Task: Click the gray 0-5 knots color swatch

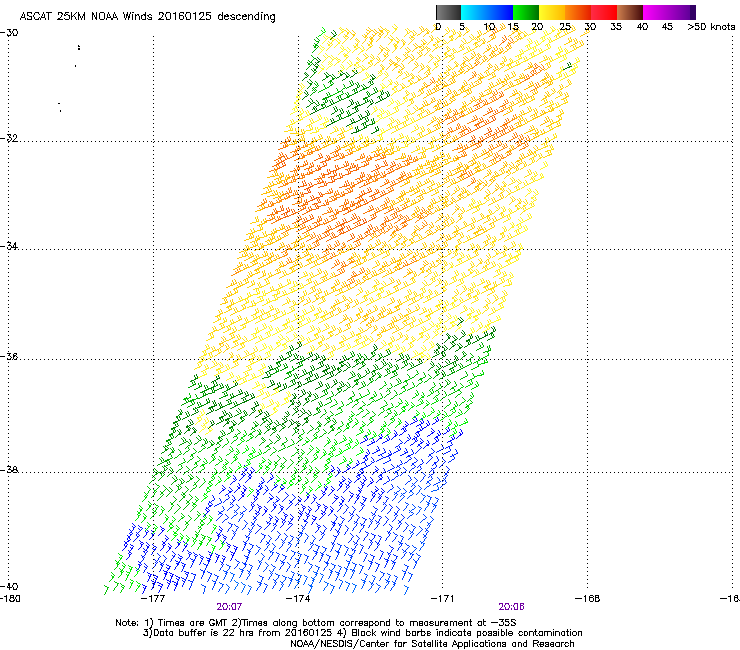Action: 448,12
